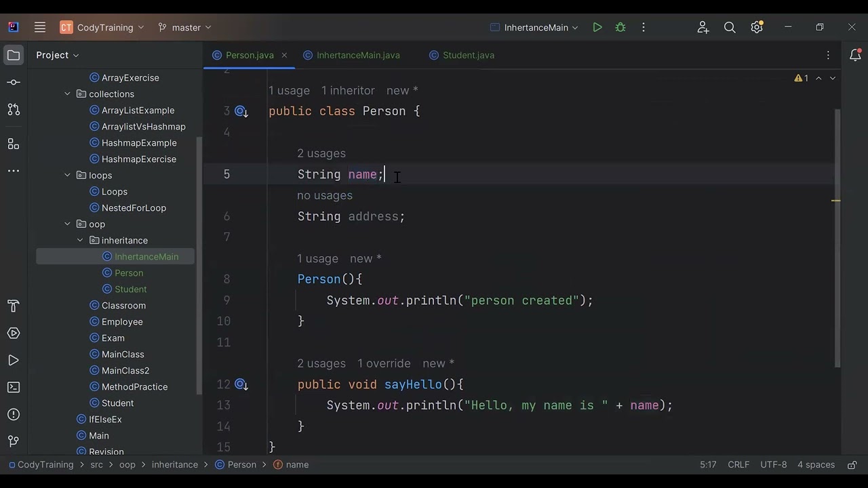Image resolution: width=868 pixels, height=488 pixels.
Task: Open the Code With Me icon
Action: tap(703, 27)
